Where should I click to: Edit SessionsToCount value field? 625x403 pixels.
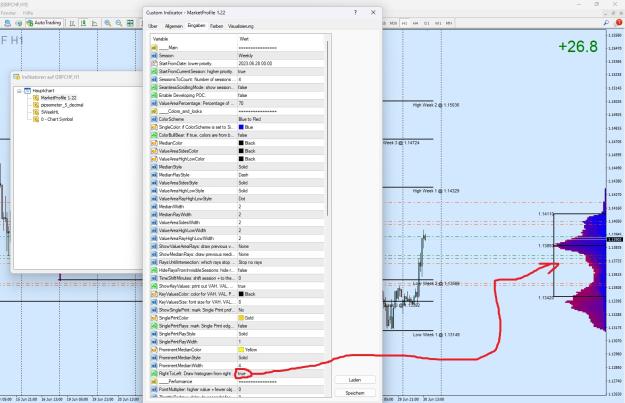click(x=281, y=79)
